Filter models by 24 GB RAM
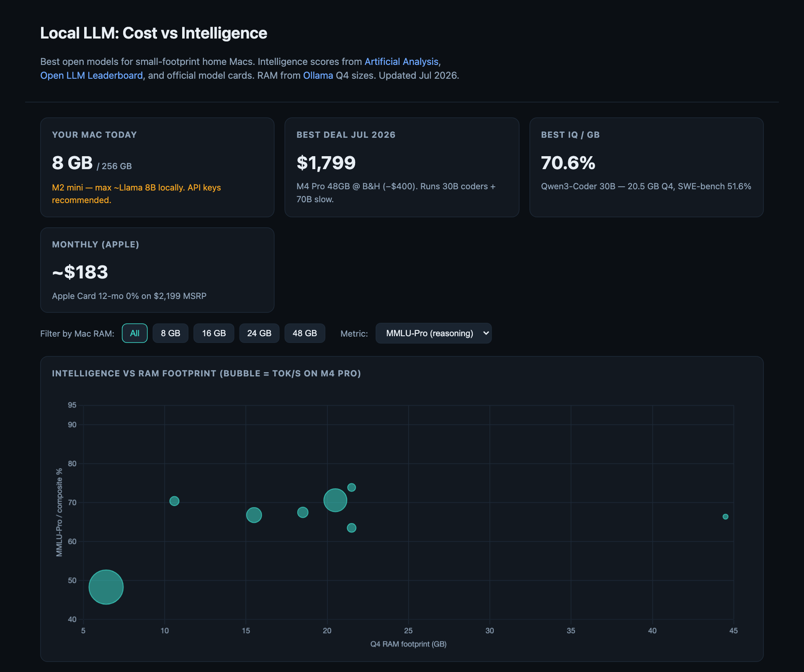The width and height of the screenshot is (804, 672). pyautogui.click(x=259, y=333)
